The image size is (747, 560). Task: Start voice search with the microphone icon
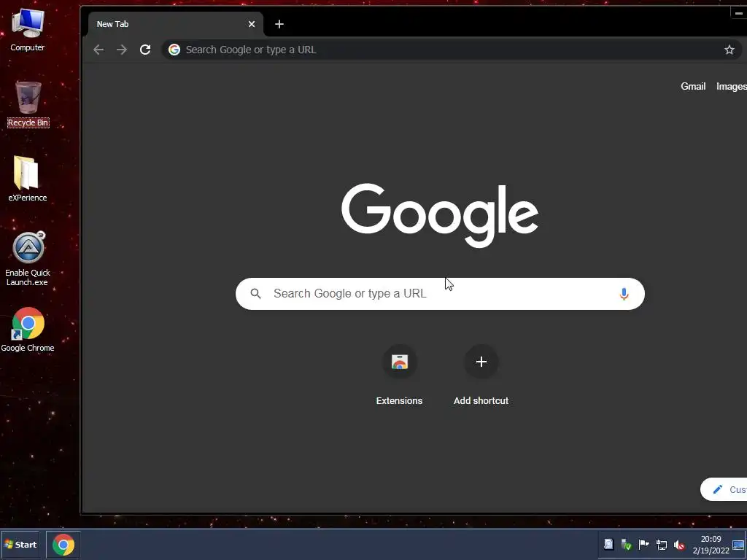[x=624, y=294]
